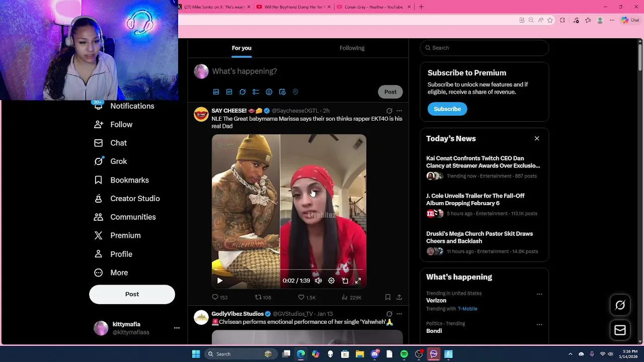
Task: Toggle picture-in-picture for the video
Action: 345,281
